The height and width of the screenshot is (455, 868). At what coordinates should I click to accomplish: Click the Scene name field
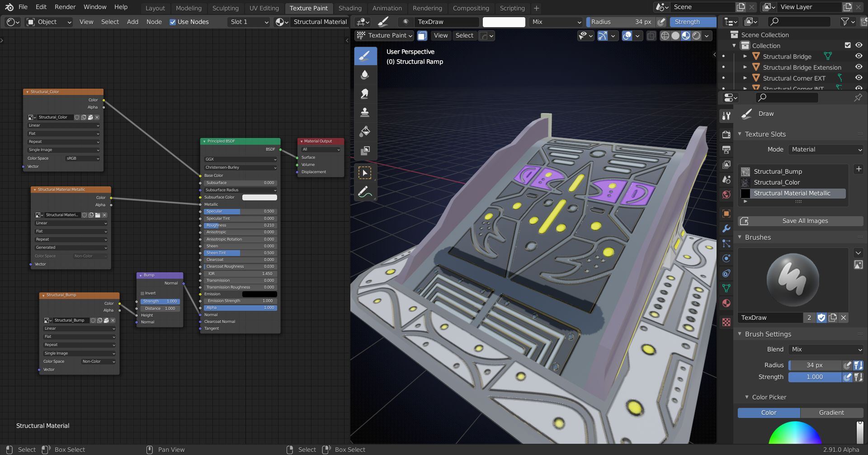tap(702, 7)
